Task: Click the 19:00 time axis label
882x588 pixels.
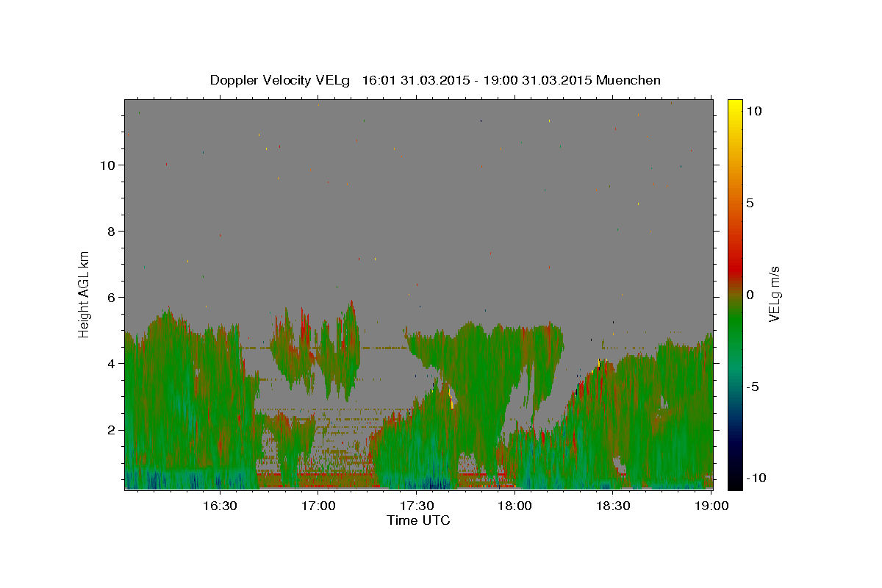Action: 711,506
